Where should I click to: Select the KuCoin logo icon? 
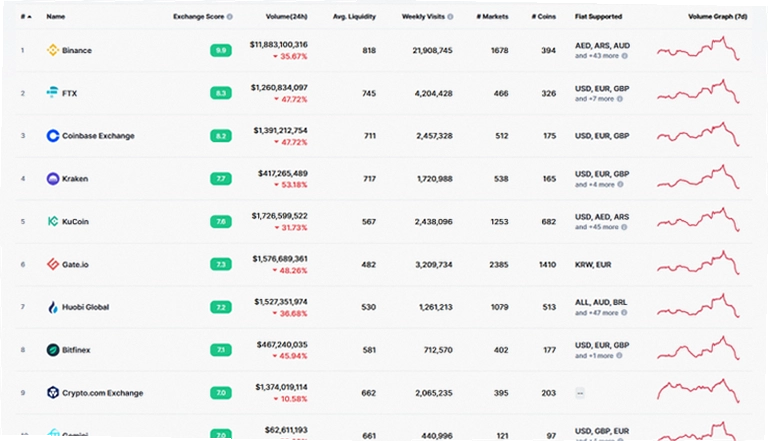pyautogui.click(x=52, y=221)
